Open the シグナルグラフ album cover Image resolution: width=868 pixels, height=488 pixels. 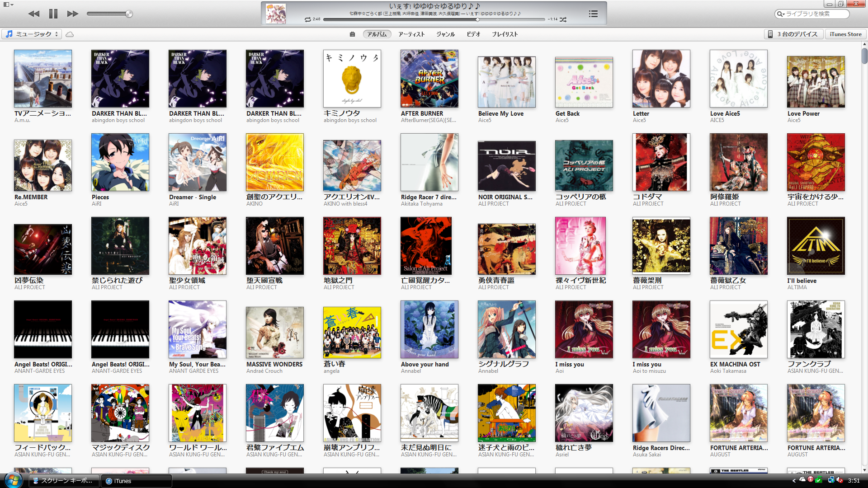click(507, 329)
